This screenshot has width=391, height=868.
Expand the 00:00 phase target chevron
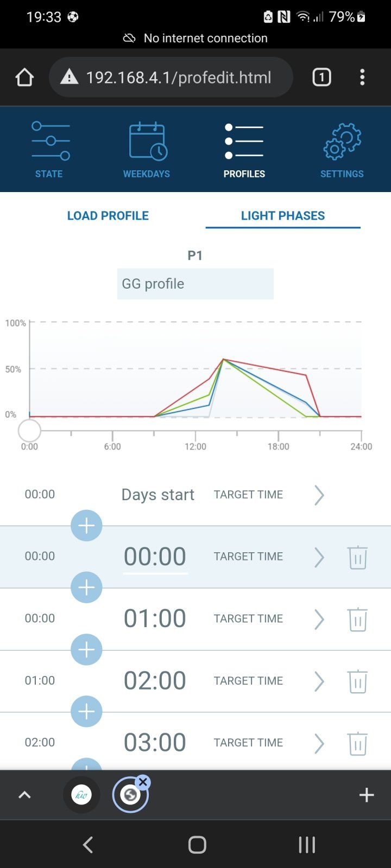pyautogui.click(x=319, y=557)
